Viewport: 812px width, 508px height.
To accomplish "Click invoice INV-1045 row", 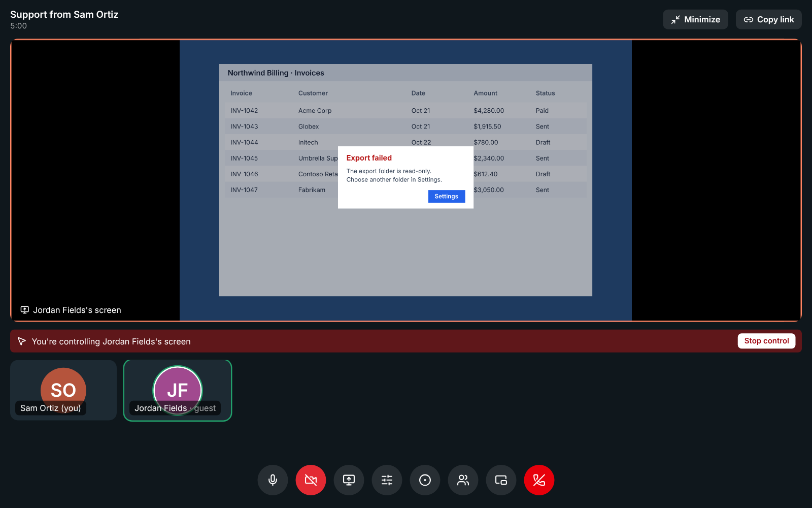I will click(x=405, y=158).
